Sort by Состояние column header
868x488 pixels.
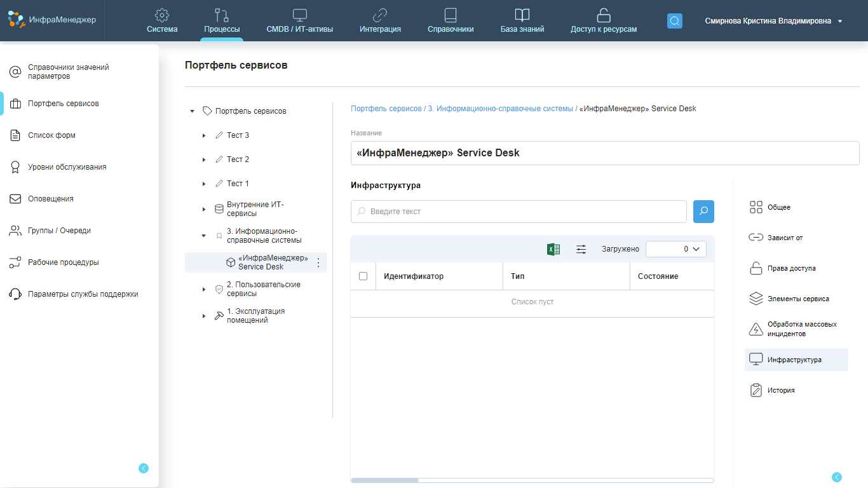(658, 276)
